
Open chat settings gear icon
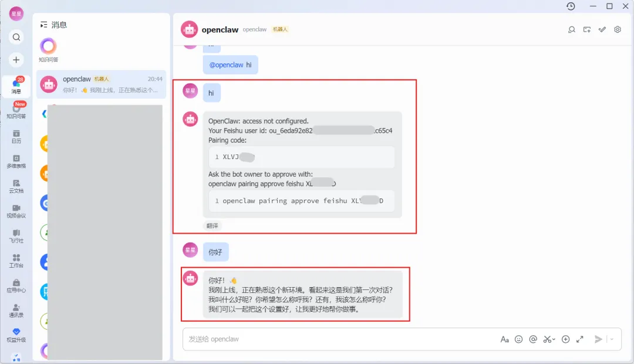coord(618,29)
